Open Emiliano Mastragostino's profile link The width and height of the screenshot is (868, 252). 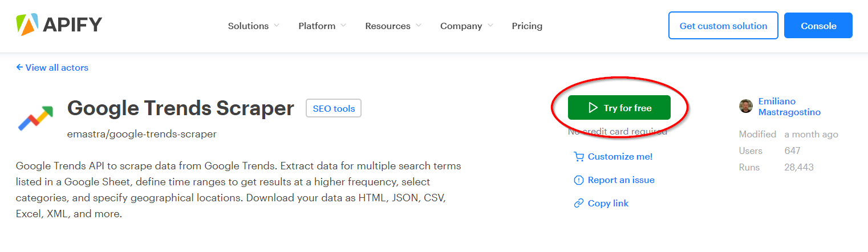[x=789, y=107]
